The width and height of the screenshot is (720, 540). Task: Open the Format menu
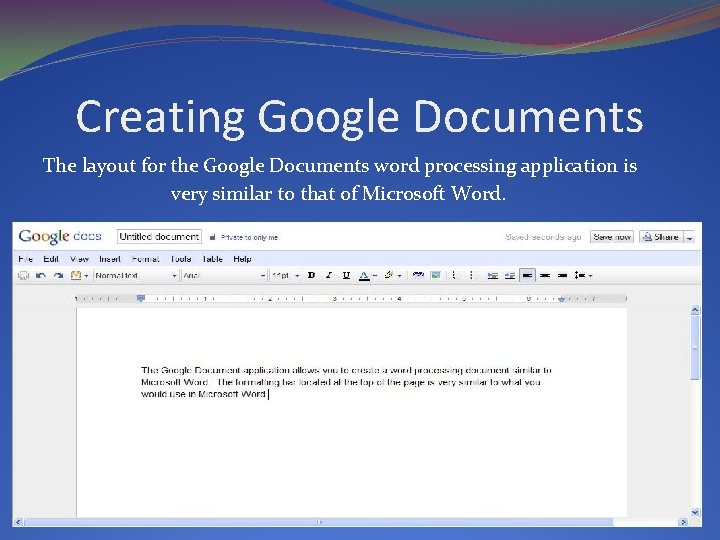146,259
